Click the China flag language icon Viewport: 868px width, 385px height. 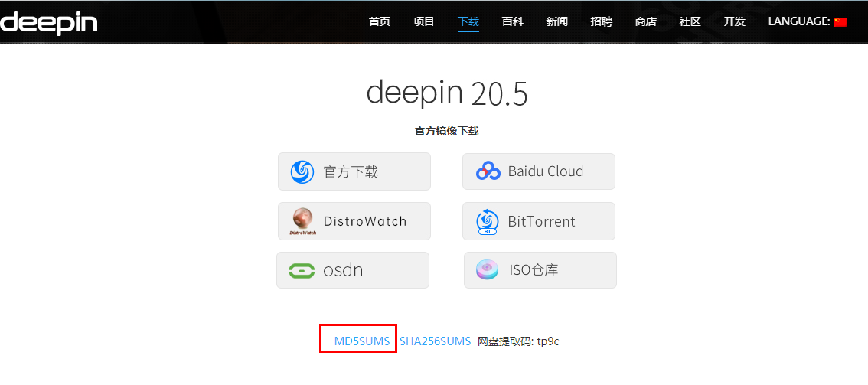tap(840, 22)
